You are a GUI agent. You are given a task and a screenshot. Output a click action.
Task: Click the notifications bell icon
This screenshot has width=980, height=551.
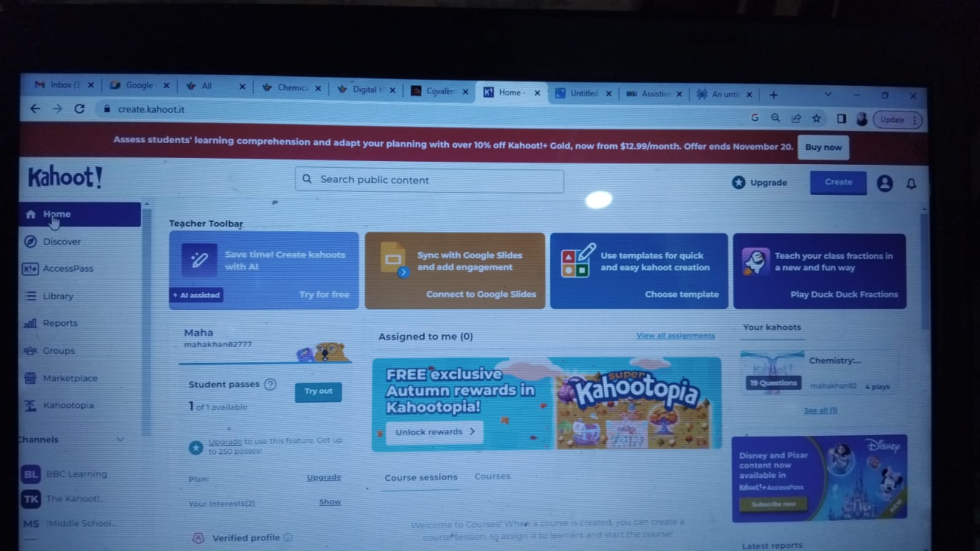coord(911,184)
